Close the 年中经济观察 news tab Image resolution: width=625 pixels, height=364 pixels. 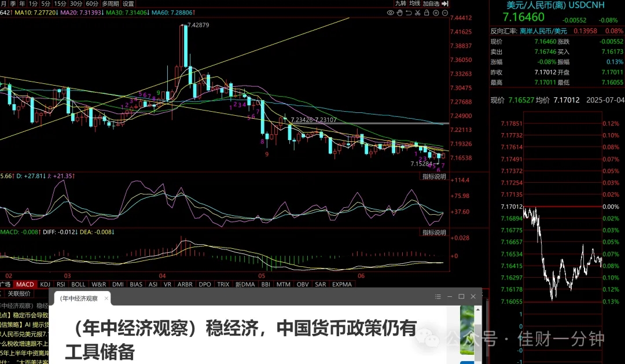106,298
